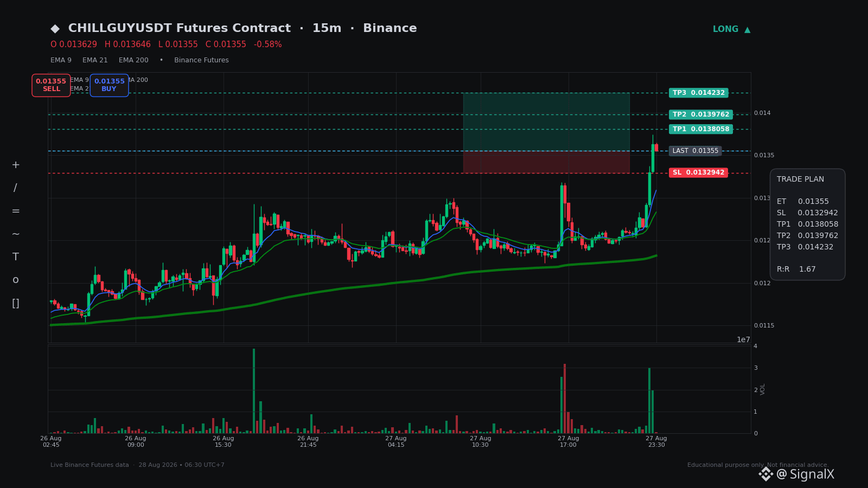Click the 26 Aug 21:45 time label
The height and width of the screenshot is (488, 868).
pos(308,442)
